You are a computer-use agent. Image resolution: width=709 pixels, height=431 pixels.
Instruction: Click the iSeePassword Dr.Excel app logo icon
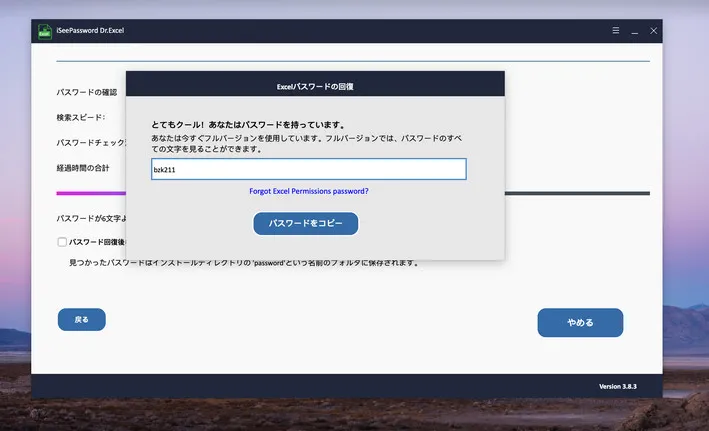coord(45,31)
